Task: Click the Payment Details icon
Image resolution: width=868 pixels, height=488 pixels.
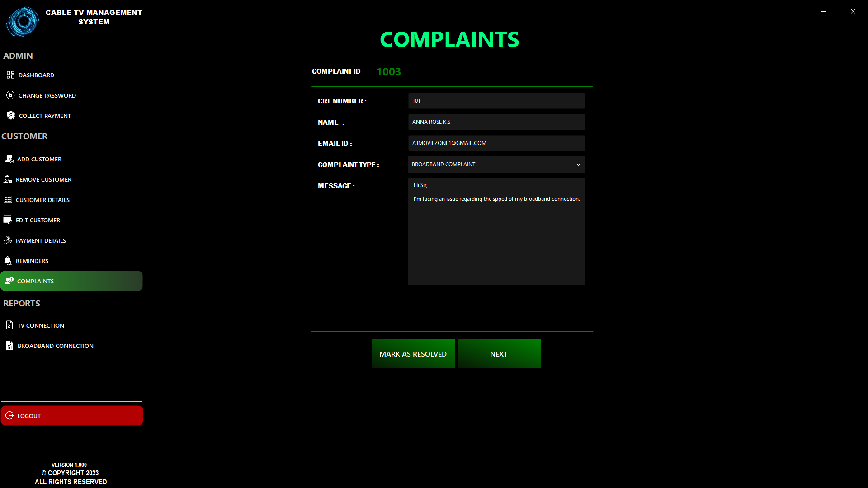Action: click(x=8, y=240)
